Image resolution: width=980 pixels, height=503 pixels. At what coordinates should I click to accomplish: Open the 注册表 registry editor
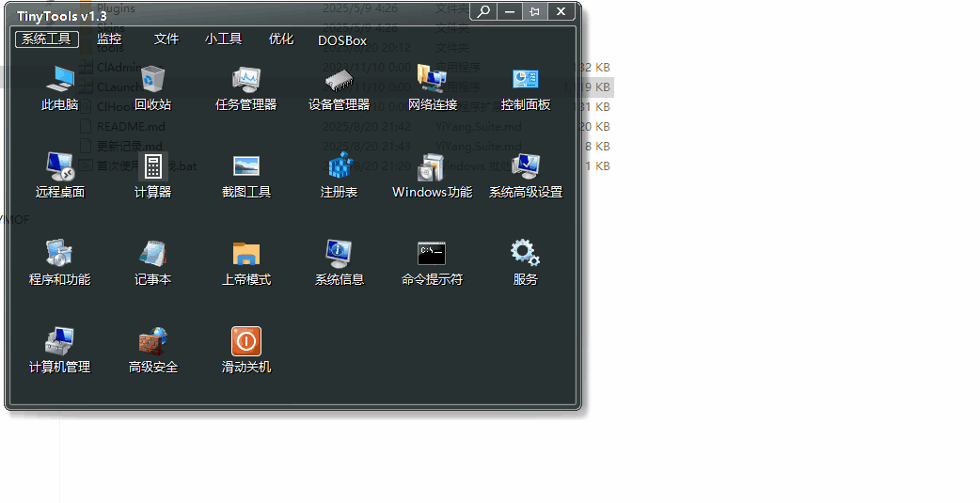pos(339,168)
